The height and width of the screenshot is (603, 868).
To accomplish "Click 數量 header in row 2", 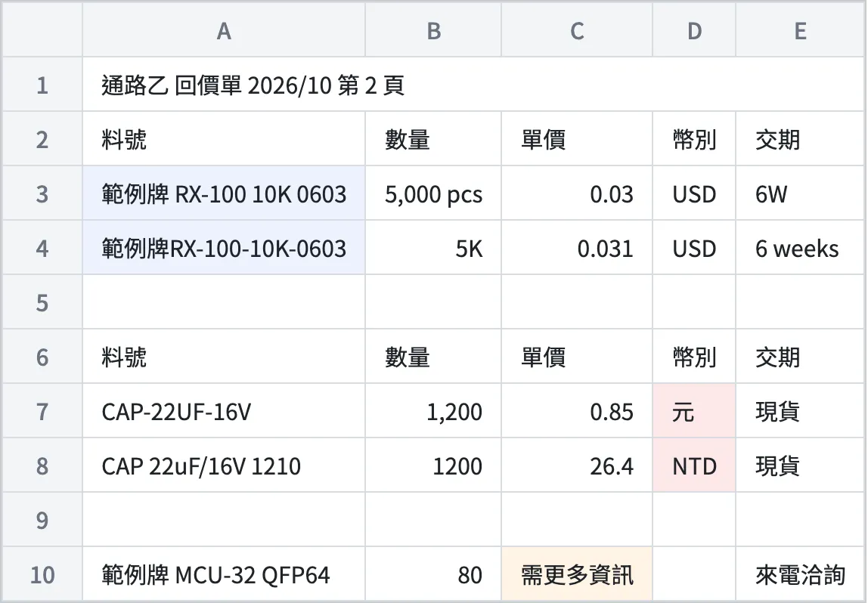I will point(433,138).
